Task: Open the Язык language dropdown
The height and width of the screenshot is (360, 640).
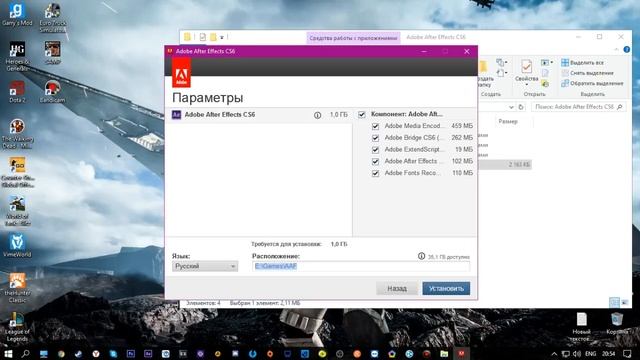Action: (205, 266)
